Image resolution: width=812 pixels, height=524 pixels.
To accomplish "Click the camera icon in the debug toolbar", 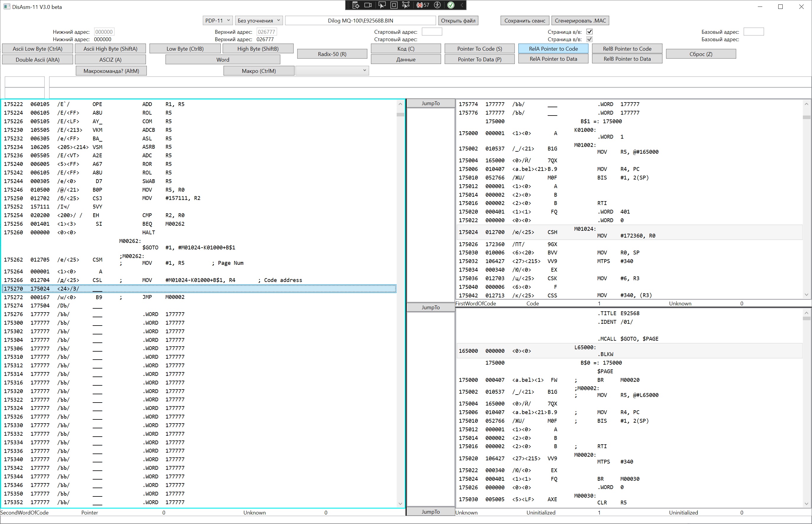I will 368,5.
